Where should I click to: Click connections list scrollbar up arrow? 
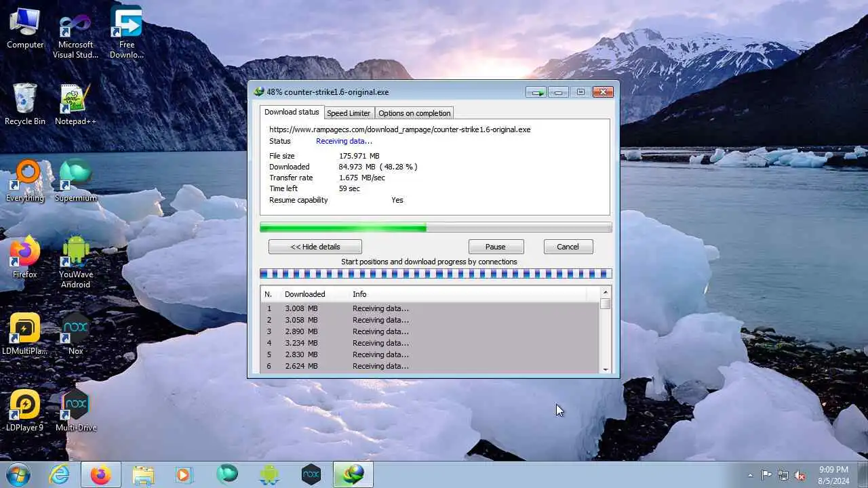(x=606, y=293)
